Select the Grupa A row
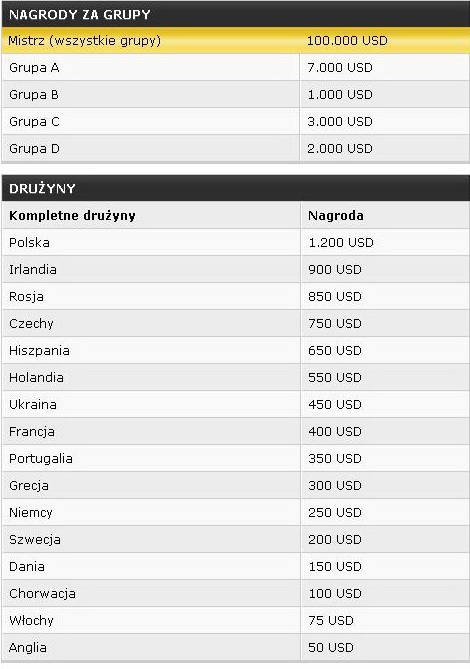Viewport: 470px width, 669px height. click(235, 67)
